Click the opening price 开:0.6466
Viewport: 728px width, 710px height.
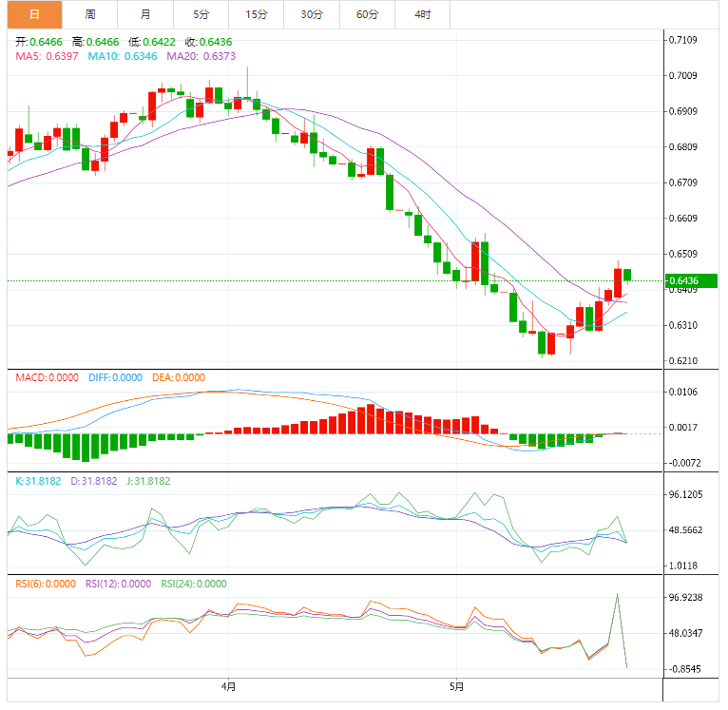coord(39,42)
